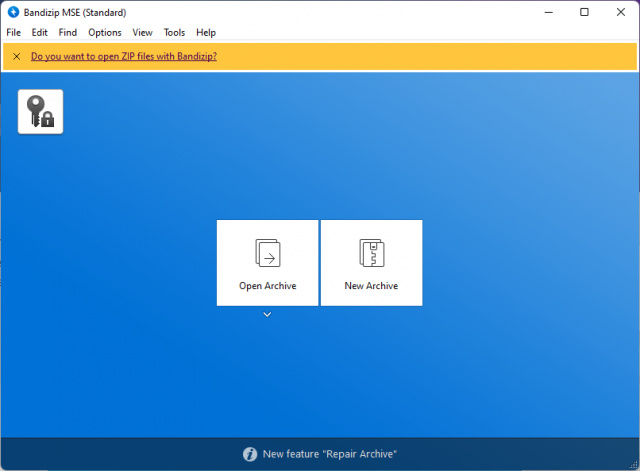The width and height of the screenshot is (640, 471).
Task: Click the resize grip in the window corner
Action: [633, 464]
